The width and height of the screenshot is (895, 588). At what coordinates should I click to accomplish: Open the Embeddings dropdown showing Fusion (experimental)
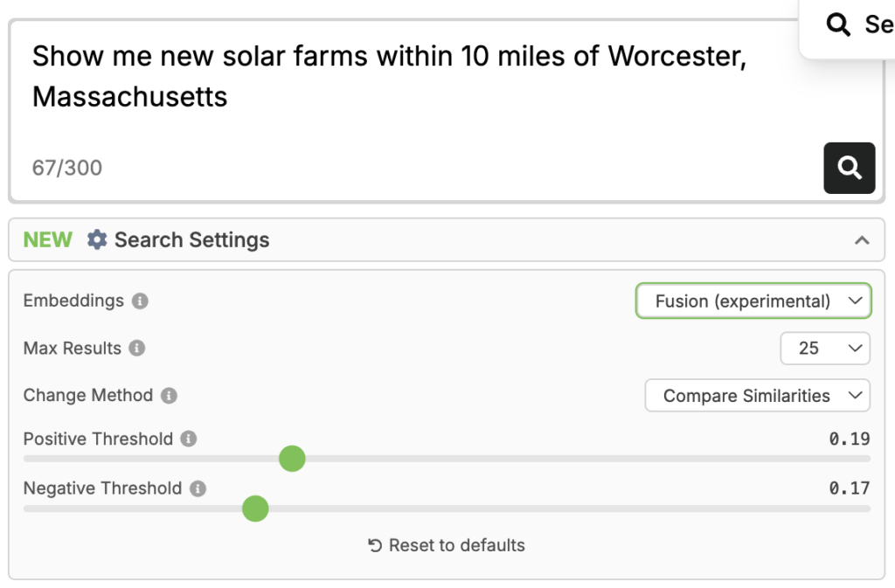pyautogui.click(x=753, y=301)
